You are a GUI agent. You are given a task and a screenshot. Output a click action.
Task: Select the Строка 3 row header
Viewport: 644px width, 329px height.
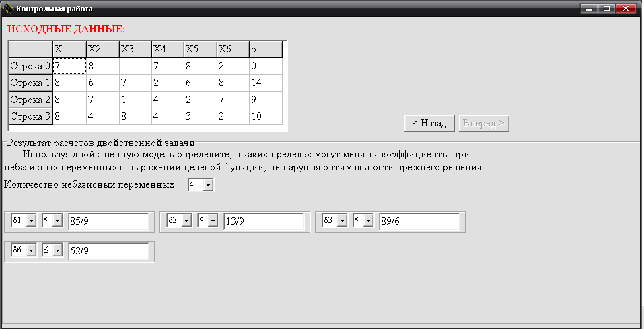pos(31,116)
